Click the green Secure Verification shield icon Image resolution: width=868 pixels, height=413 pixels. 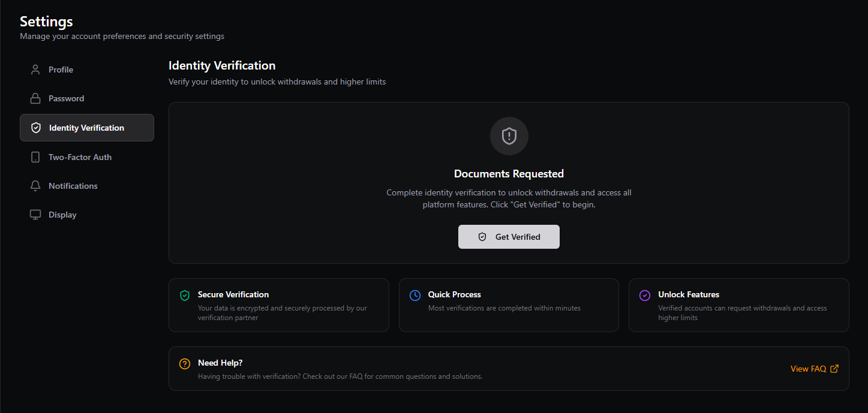click(185, 296)
